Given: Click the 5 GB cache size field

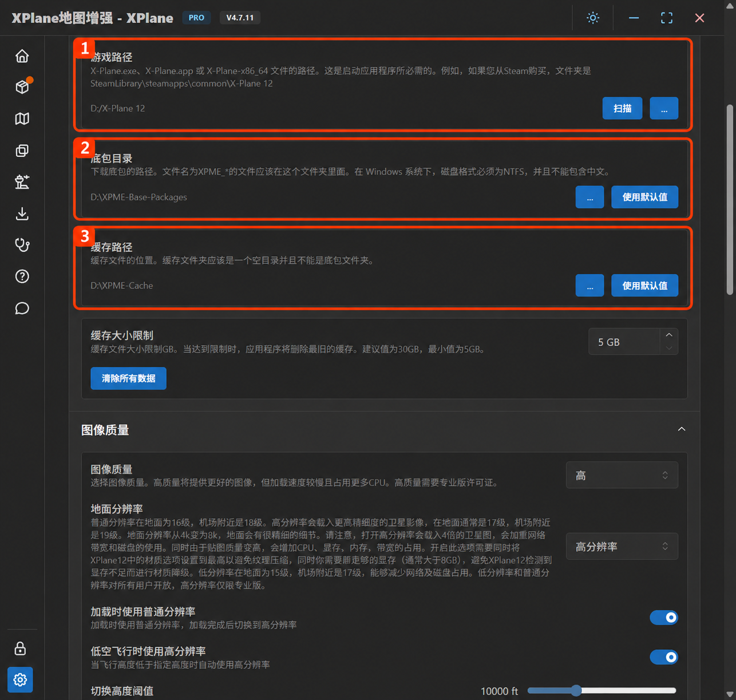Looking at the screenshot, I should [624, 342].
